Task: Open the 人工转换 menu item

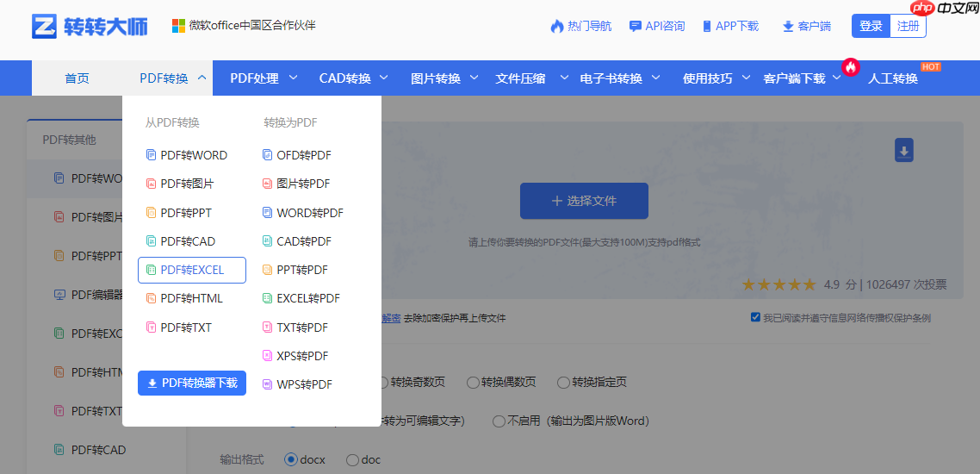Action: point(892,78)
